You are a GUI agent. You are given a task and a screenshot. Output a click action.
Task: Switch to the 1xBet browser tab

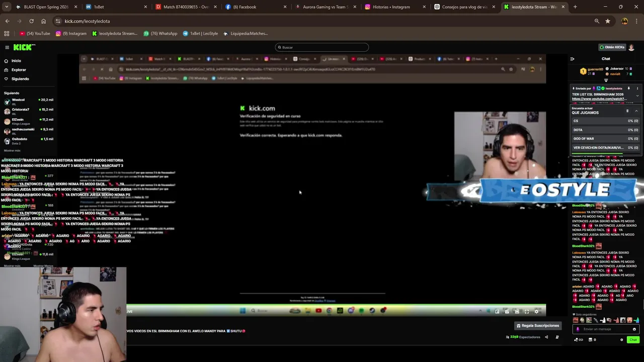point(116,7)
